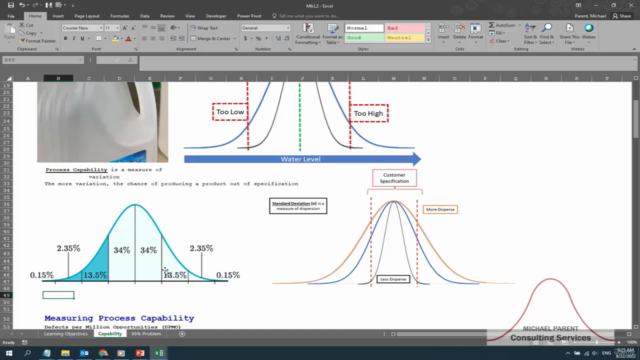Open the Courier New font name dropdown
This screenshot has width=640, height=360.
pos(101,28)
